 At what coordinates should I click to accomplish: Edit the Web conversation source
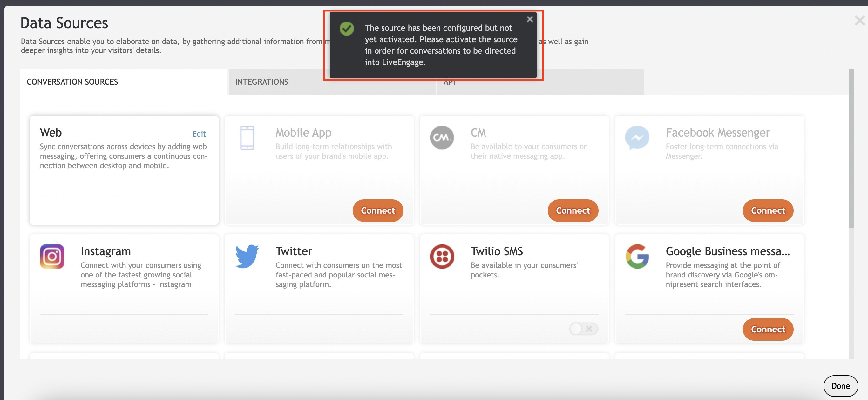point(199,134)
